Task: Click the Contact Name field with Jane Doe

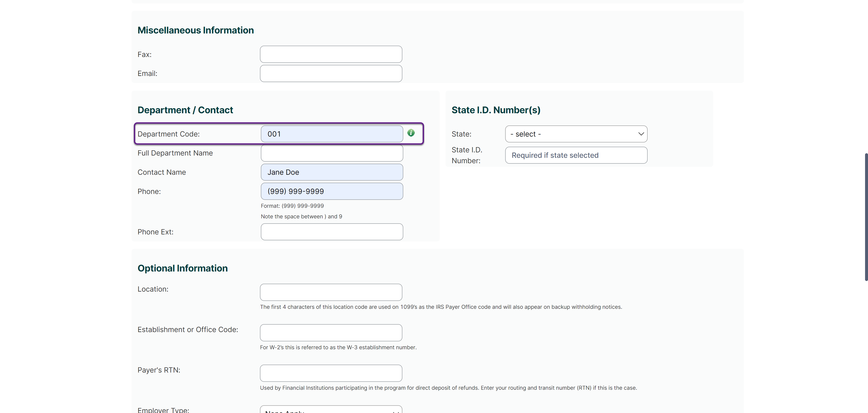Action: 332,172
